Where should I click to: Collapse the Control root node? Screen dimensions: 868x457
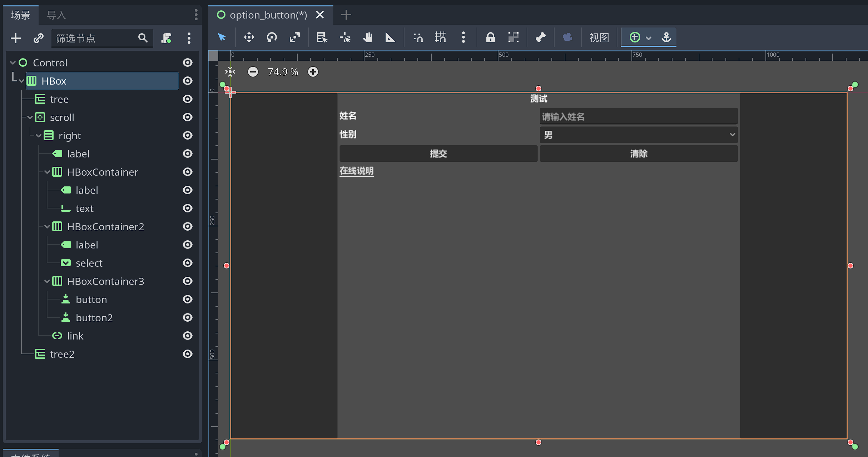tap(13, 63)
